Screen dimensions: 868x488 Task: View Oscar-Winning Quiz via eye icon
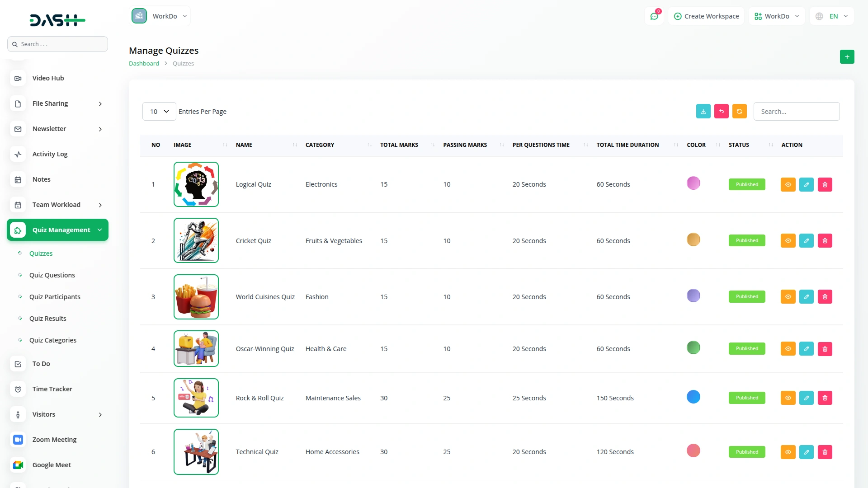pyautogui.click(x=788, y=349)
